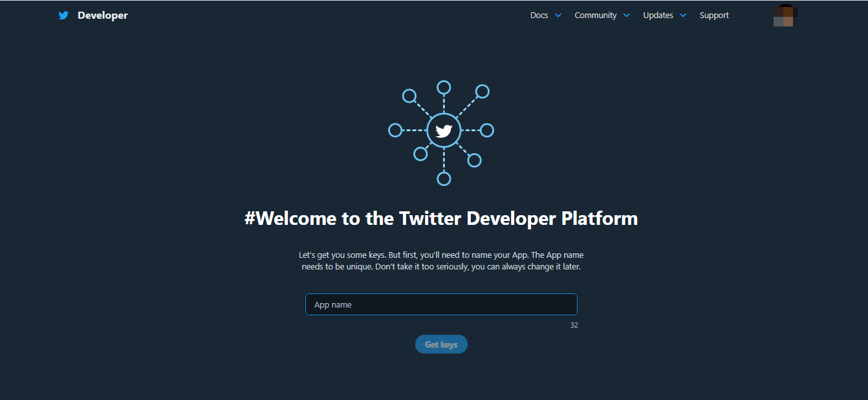Expand the Docs chevron arrow
Screen dimensions: 868x400
pos(558,16)
